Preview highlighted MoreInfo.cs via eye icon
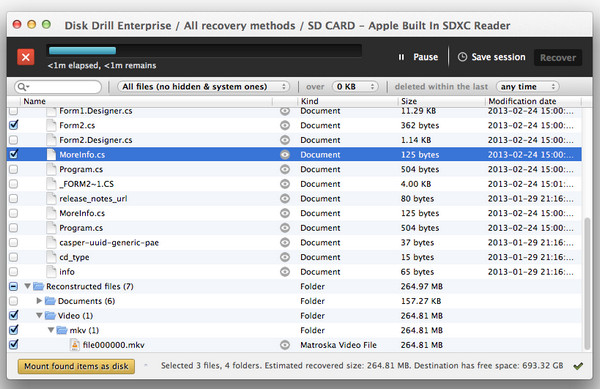The width and height of the screenshot is (600, 389). point(285,155)
